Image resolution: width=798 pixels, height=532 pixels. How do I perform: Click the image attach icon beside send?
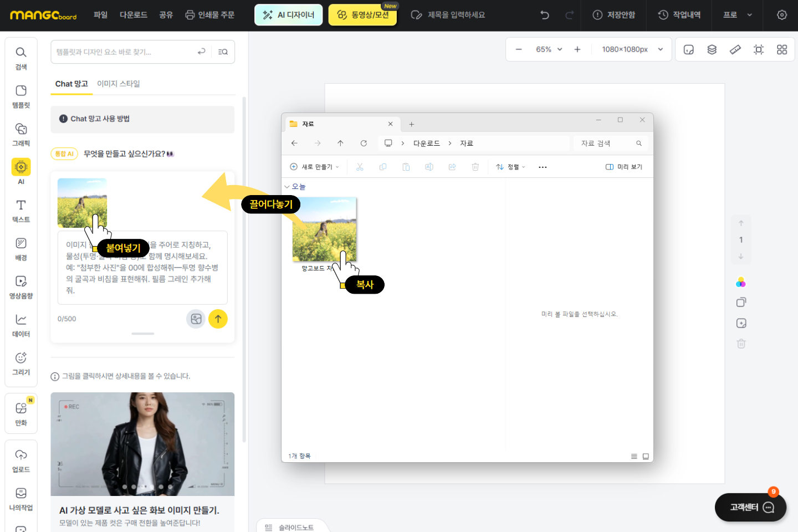tap(196, 319)
